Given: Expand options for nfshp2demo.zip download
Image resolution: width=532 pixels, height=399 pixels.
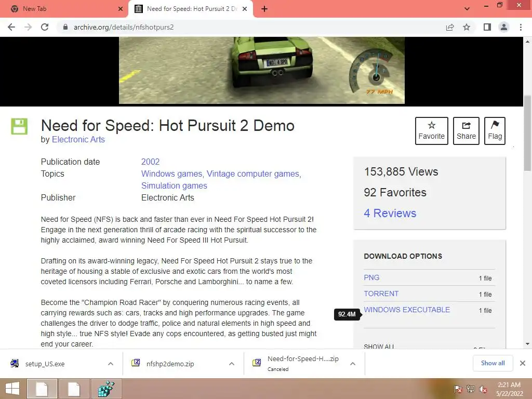Looking at the screenshot, I should pyautogui.click(x=232, y=364).
